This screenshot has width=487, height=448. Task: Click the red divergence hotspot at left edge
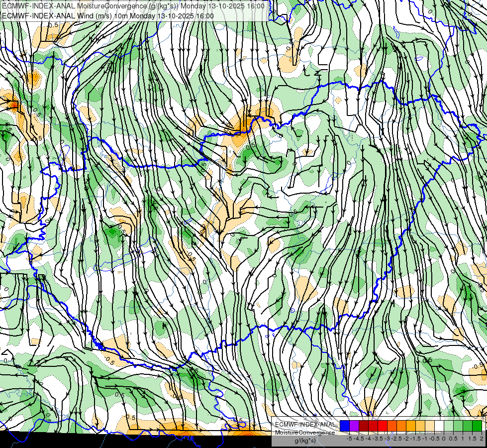click(x=12, y=105)
